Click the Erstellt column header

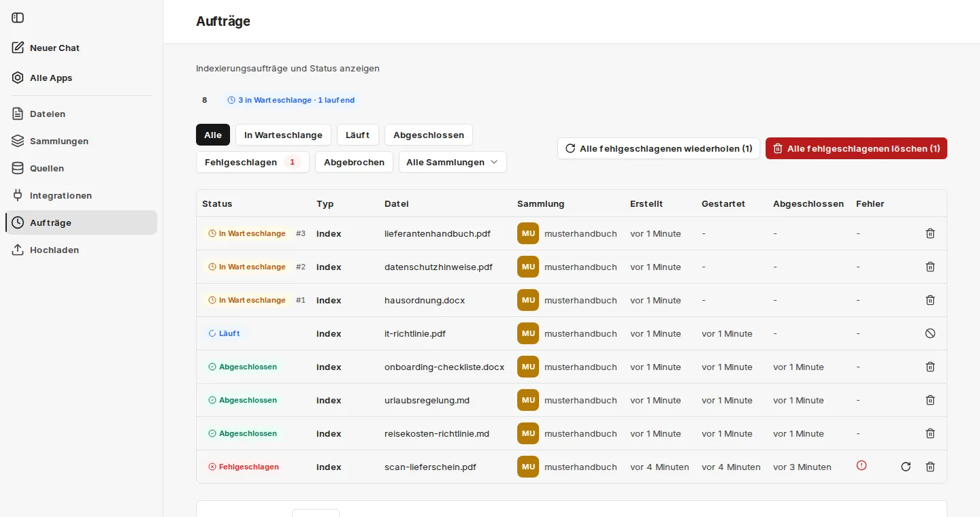click(x=647, y=203)
